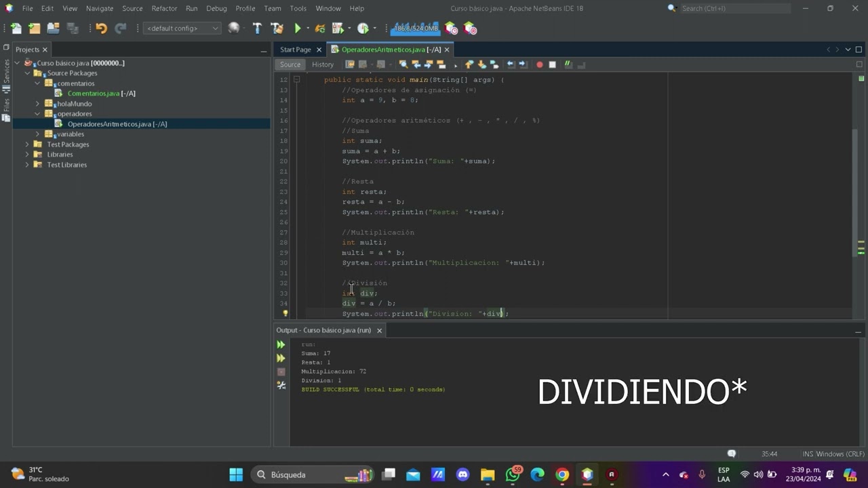
Task: Click the Output Settings wrench icon
Action: coord(281,385)
